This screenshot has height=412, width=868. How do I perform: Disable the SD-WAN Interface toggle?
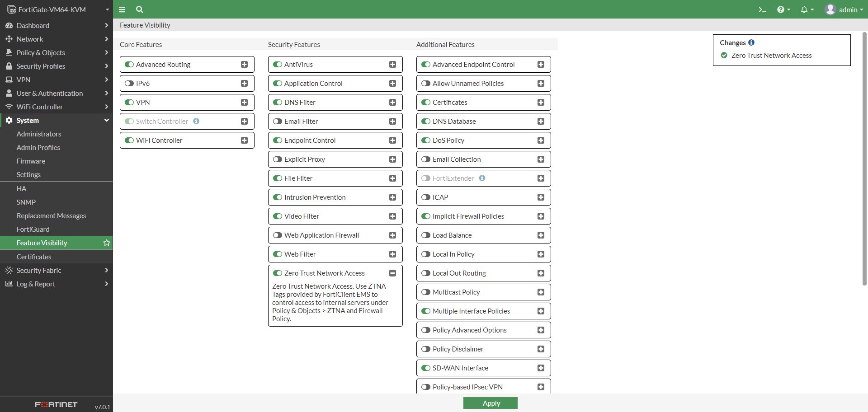click(426, 368)
